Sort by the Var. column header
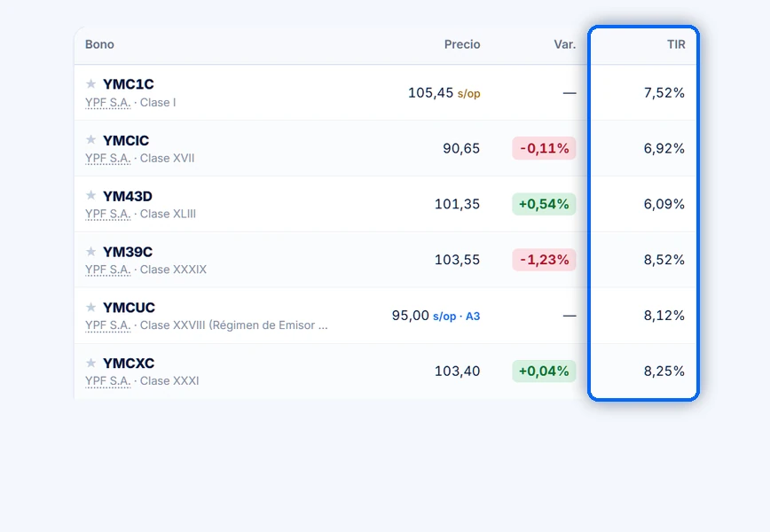Screen dimensions: 770x532 pos(565,44)
